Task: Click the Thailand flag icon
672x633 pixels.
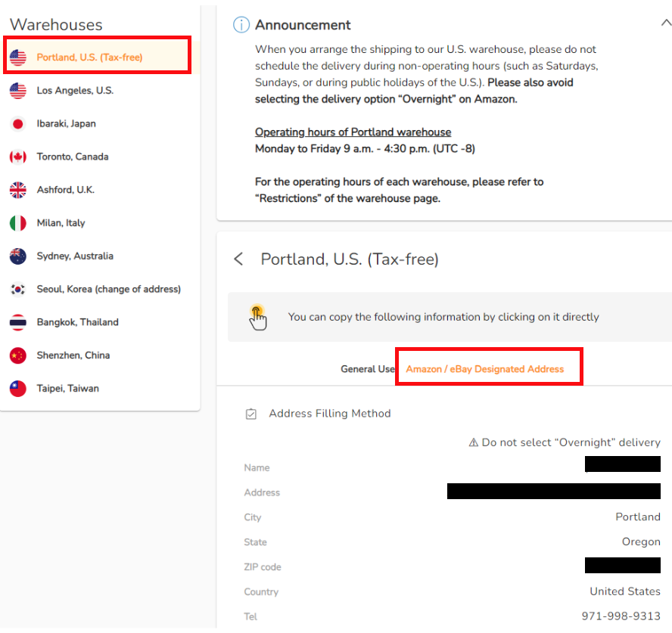Action: pos(18,323)
